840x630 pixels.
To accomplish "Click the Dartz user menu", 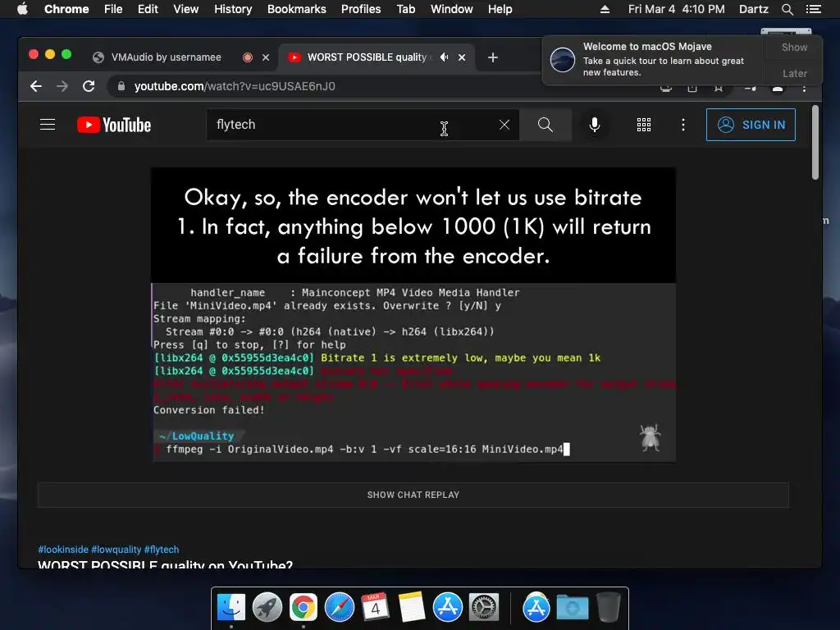I will pyautogui.click(x=754, y=9).
